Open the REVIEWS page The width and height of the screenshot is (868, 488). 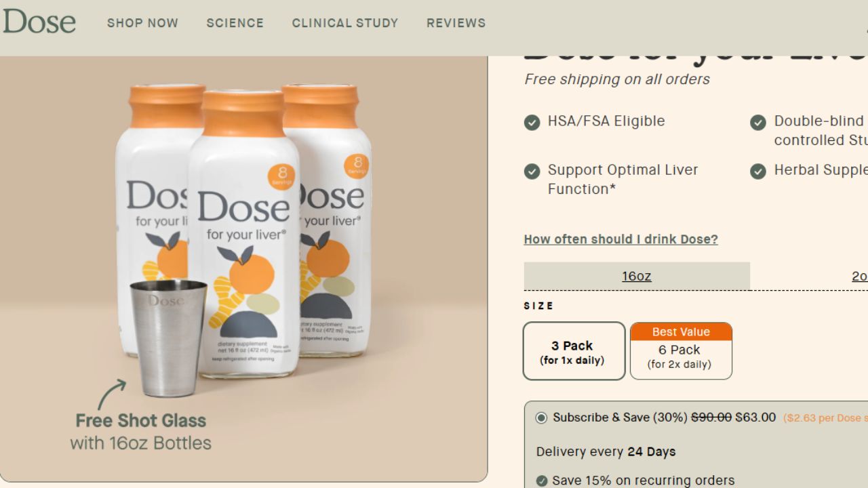click(x=456, y=22)
